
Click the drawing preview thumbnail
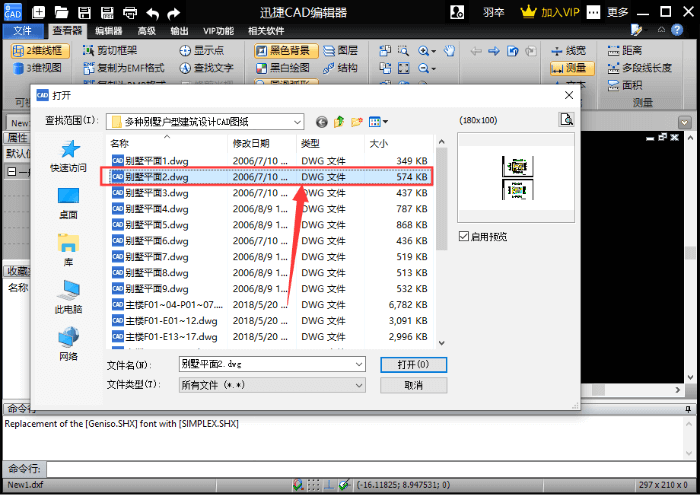coord(517,178)
